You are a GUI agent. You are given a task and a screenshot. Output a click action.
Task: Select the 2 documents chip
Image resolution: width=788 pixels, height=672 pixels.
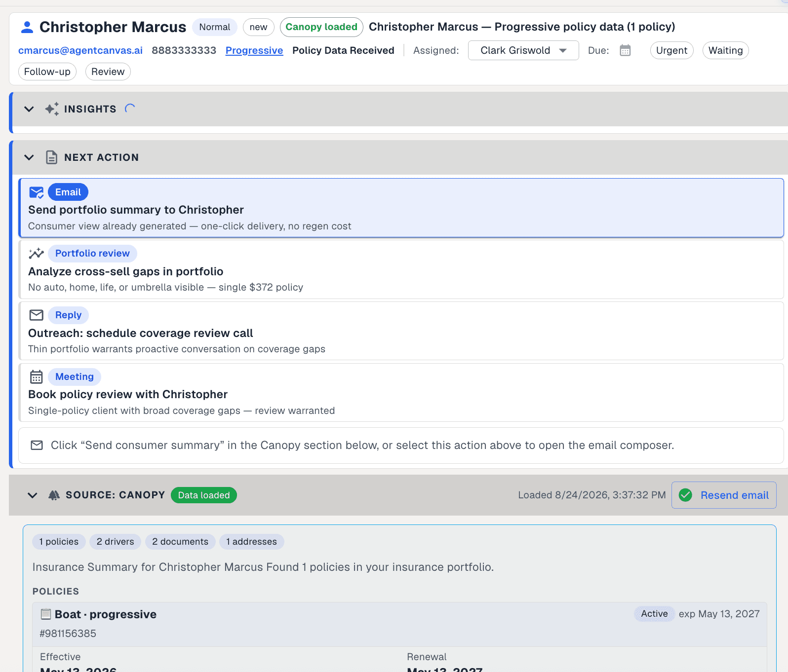click(180, 542)
